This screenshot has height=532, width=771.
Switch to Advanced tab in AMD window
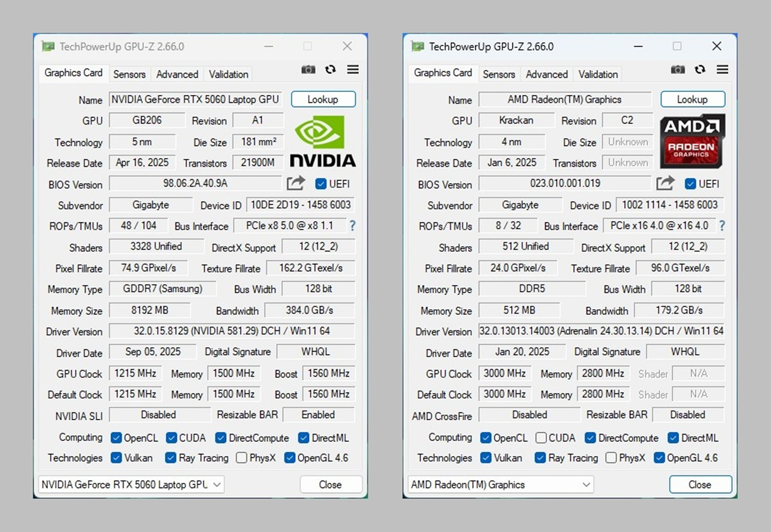point(547,74)
